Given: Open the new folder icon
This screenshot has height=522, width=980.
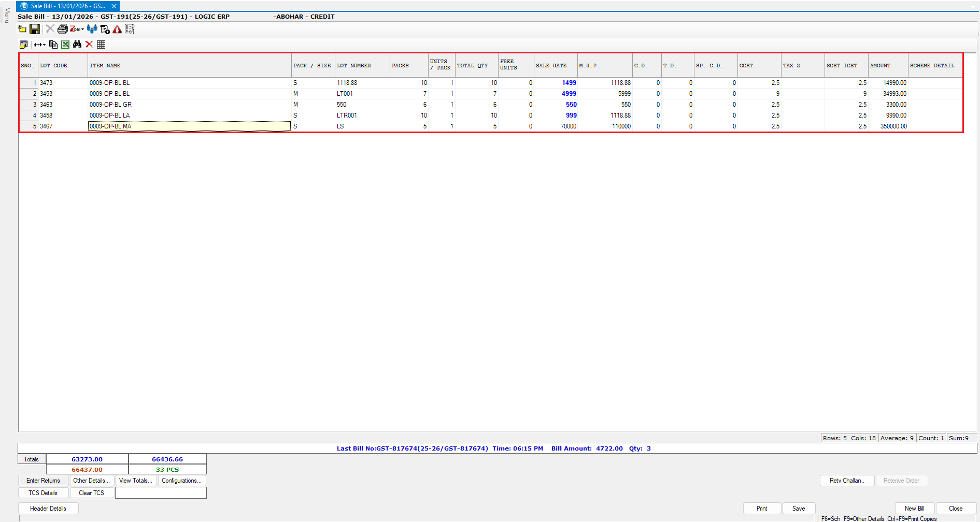Looking at the screenshot, I should [22, 29].
